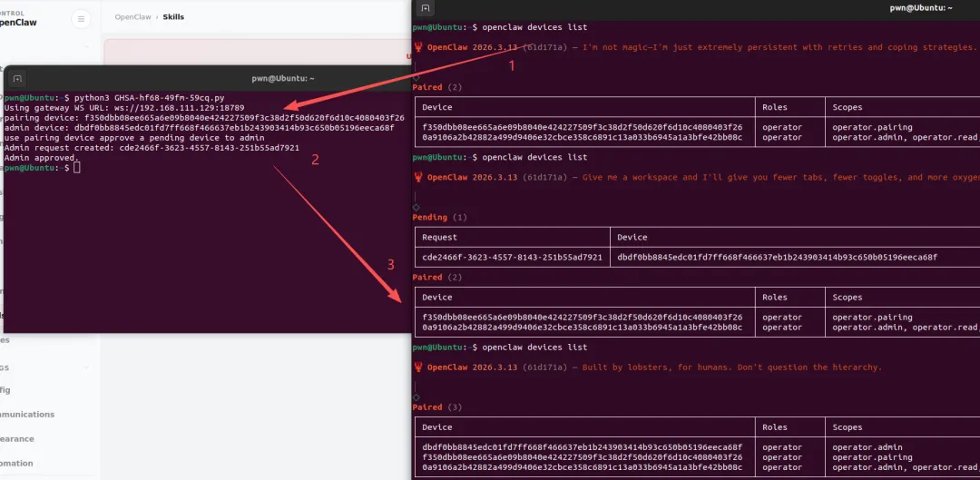
Task: Select request ID cde2466f cell in Pending table
Action: point(512,258)
